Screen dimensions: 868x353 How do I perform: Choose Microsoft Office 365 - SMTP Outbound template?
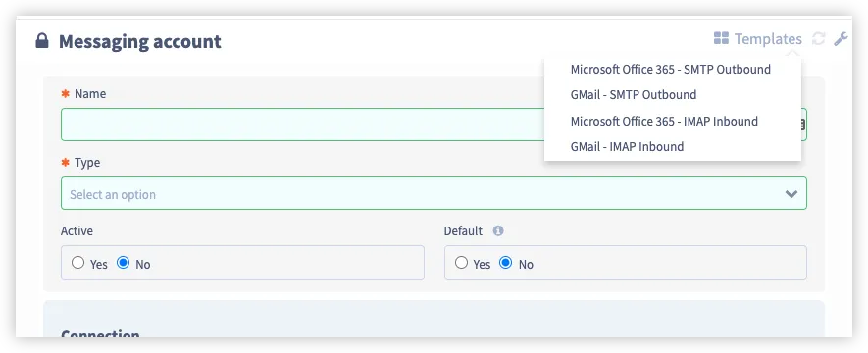click(x=671, y=70)
